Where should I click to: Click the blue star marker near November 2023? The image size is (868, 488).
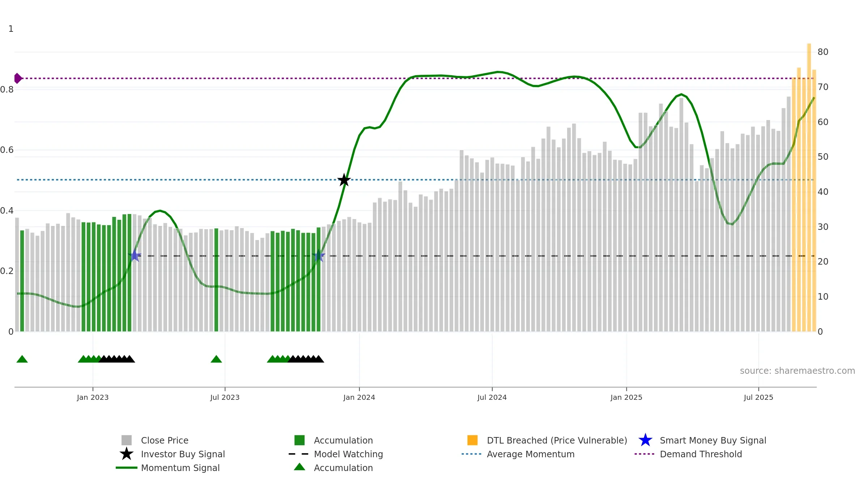pyautogui.click(x=319, y=256)
